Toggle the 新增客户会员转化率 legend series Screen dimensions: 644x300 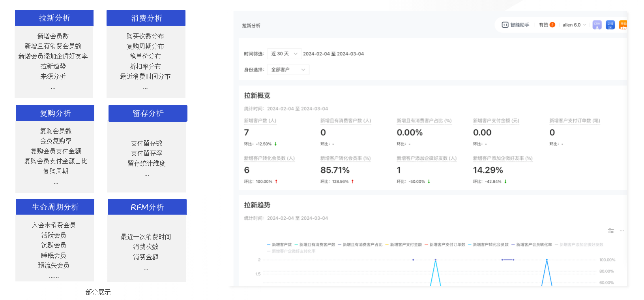(532, 245)
